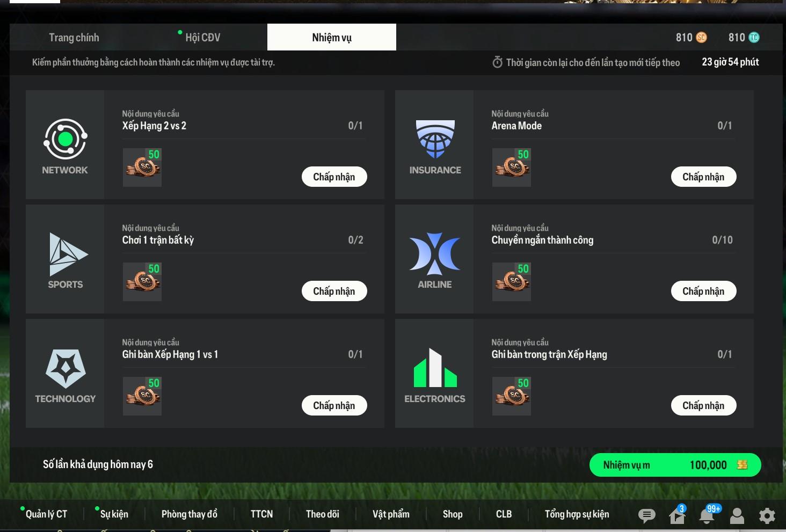Viewport: 786px width, 532px height.
Task: Open Phòng thay đồ in bottom menu
Action: [x=189, y=514]
